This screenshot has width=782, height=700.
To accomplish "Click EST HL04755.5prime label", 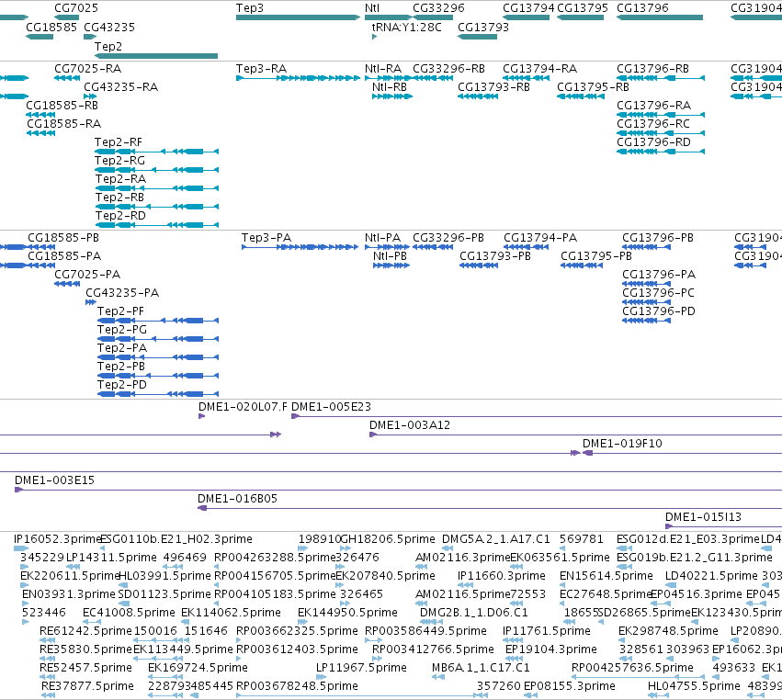I will [694, 686].
